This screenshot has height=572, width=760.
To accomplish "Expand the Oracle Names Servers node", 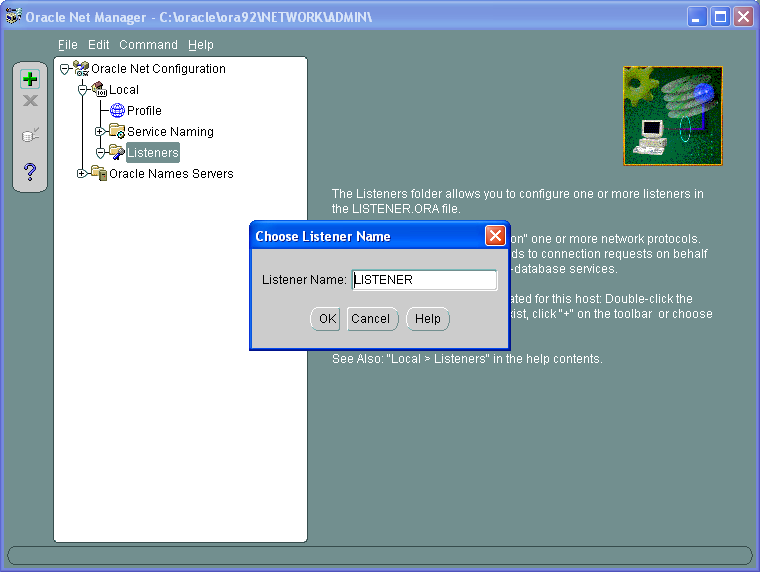I will coord(82,174).
